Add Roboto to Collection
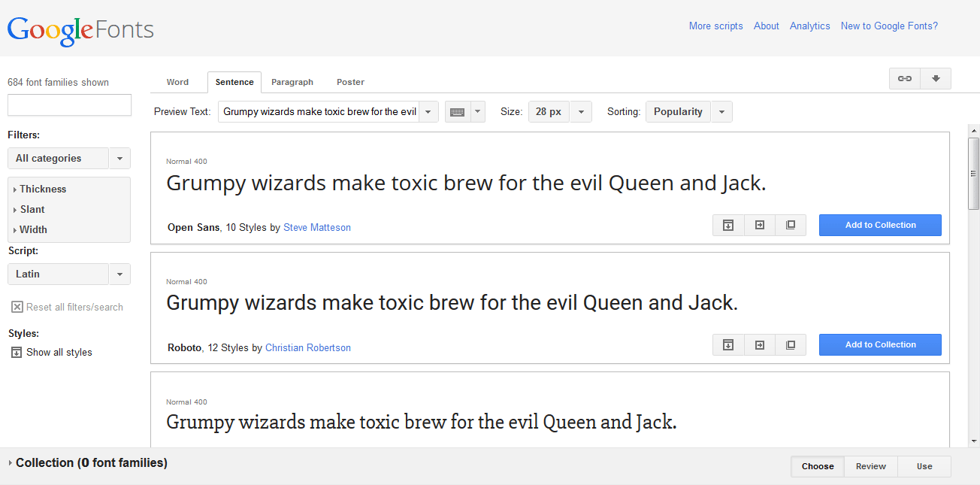The height and width of the screenshot is (485, 980). [x=880, y=344]
